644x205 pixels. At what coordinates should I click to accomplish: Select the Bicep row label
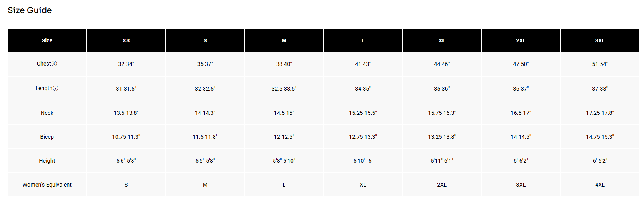(47, 137)
